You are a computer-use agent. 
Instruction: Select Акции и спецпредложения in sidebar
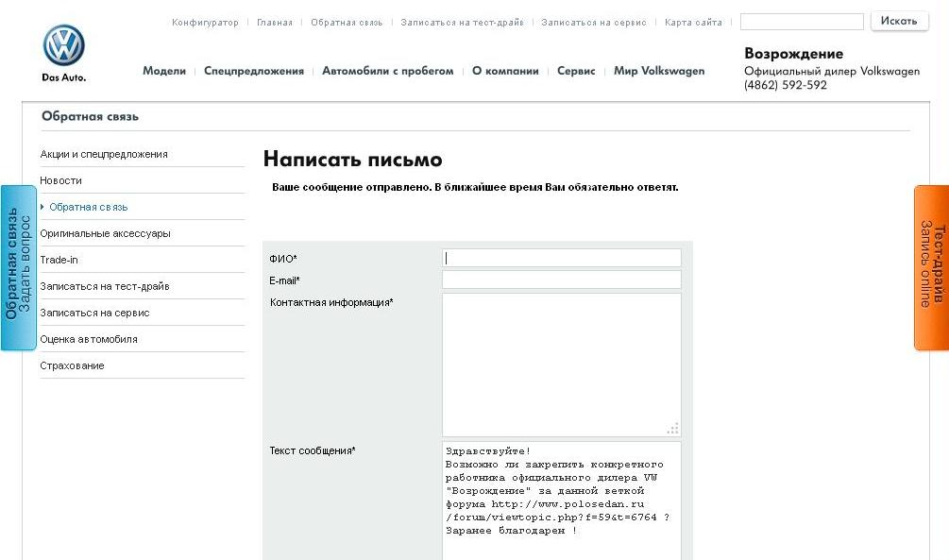tap(104, 154)
